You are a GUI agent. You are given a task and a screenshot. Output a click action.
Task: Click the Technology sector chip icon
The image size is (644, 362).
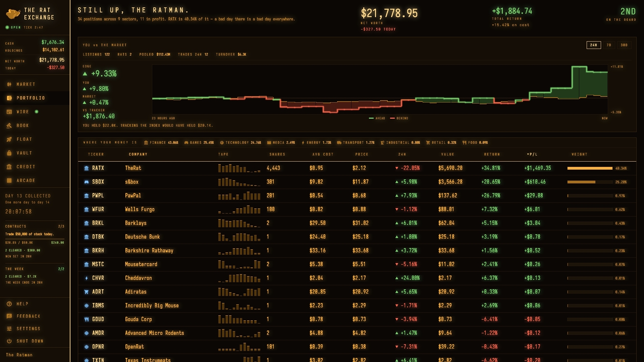pos(222,142)
